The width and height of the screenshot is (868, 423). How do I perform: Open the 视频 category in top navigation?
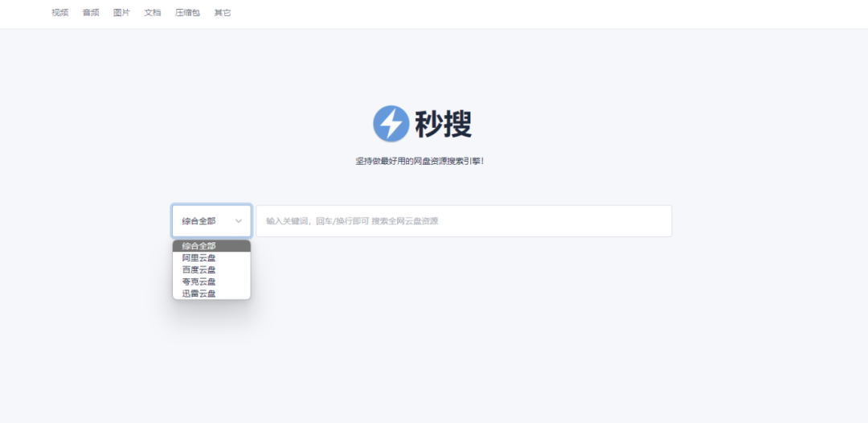point(59,13)
